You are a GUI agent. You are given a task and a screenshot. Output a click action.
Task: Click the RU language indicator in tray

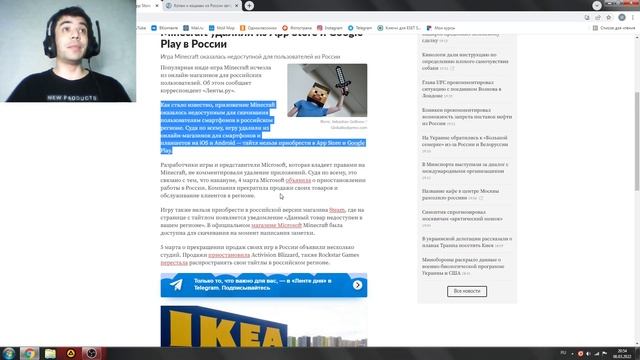click(563, 353)
